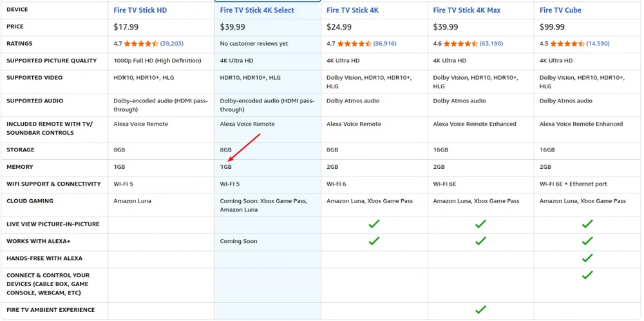644x321 pixels.
Task: Click the 'Alexa Voice Remote Enhanced' cell for 4K Max
Action: [x=475, y=124]
